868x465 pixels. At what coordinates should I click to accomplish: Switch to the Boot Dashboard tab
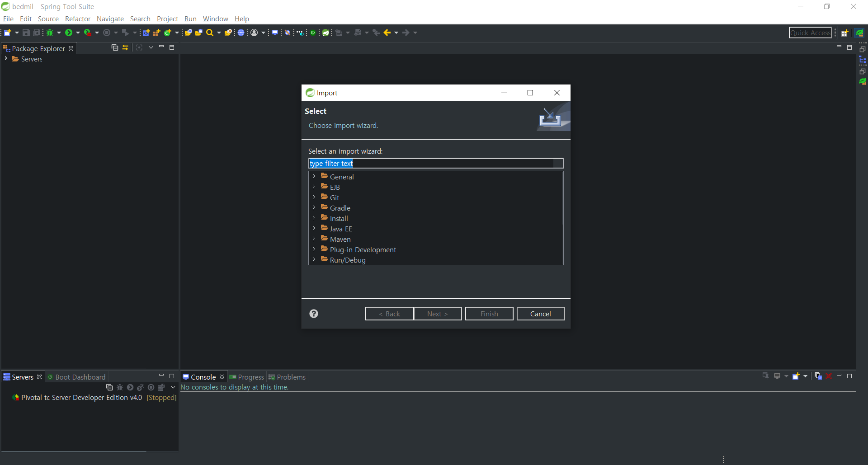tap(76, 377)
